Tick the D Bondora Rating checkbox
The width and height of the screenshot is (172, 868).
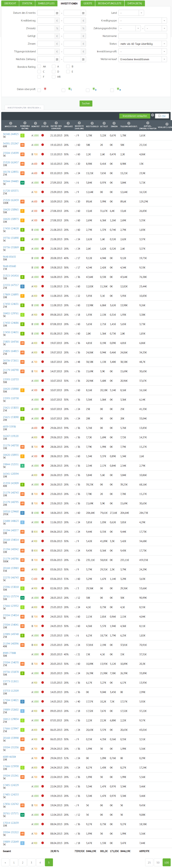click(54, 71)
